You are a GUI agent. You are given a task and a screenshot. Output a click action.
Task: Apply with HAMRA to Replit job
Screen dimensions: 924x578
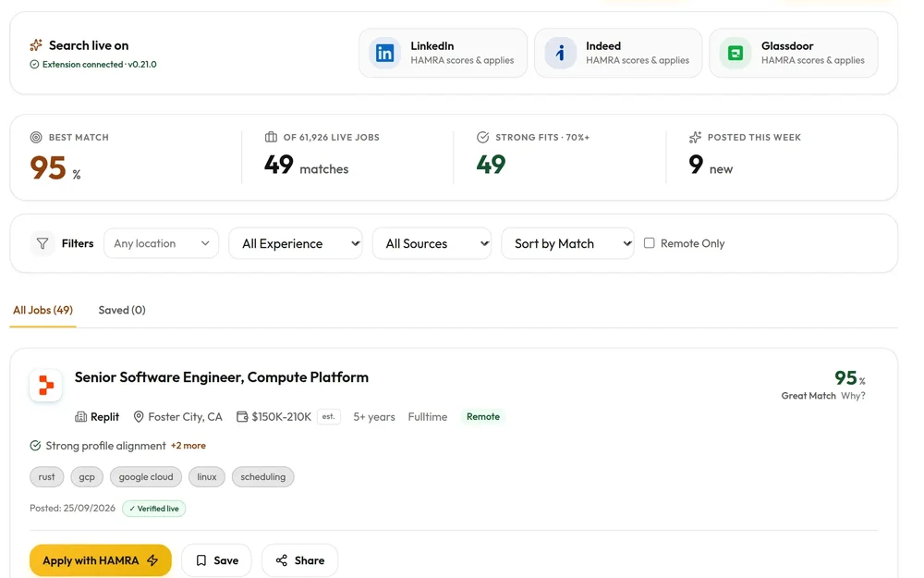pyautogui.click(x=101, y=560)
